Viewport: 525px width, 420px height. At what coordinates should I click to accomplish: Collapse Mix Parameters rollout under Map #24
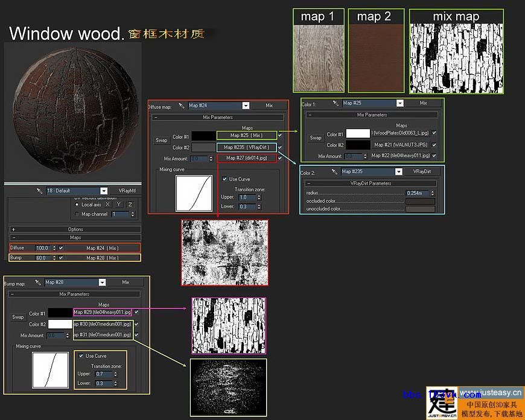pos(218,118)
